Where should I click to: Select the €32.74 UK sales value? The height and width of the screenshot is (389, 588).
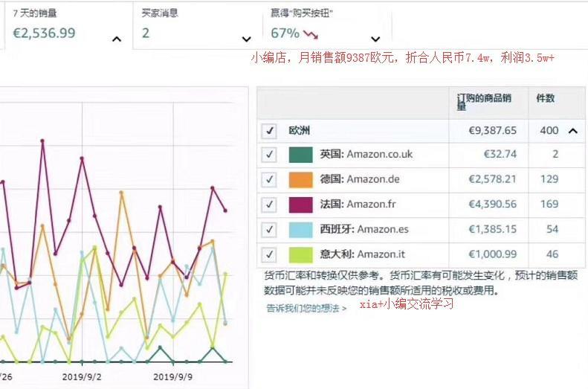point(500,154)
